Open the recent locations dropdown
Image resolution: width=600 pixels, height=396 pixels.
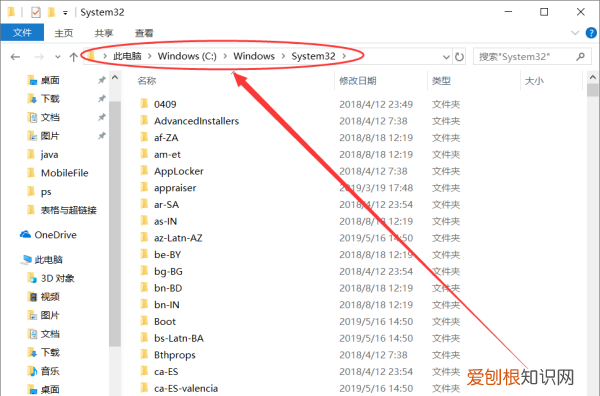tap(57, 57)
